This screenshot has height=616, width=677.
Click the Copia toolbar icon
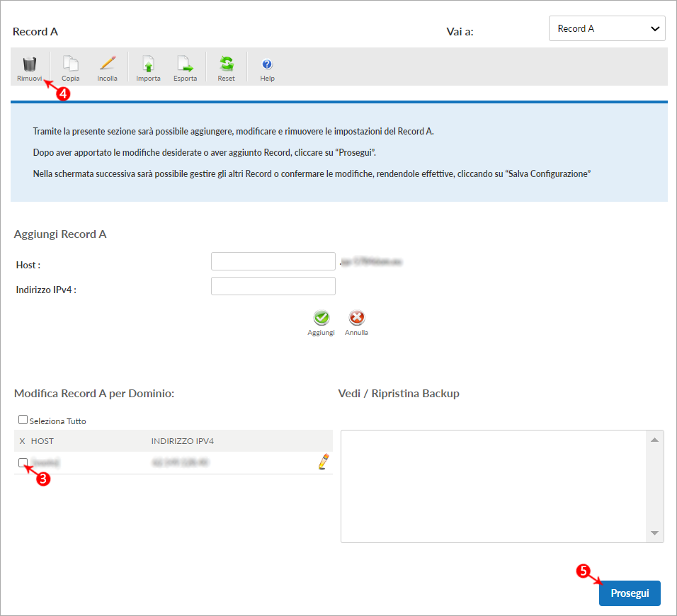pyautogui.click(x=70, y=64)
